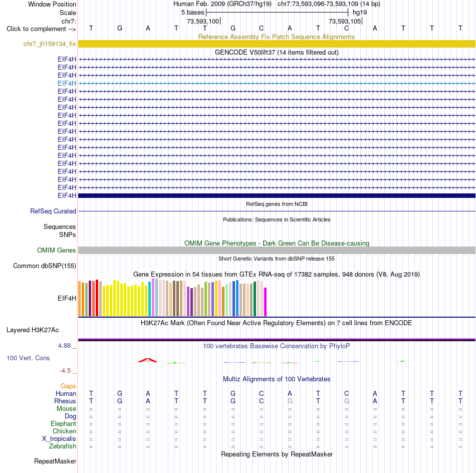
Task: Click 100 vertebrates Basewise Conservation PhyloP title
Action: pyautogui.click(x=277, y=346)
